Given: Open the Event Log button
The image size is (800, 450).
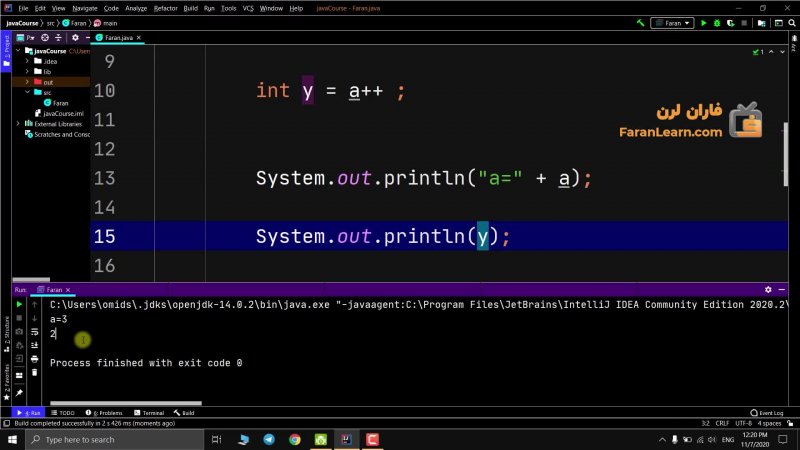Looking at the screenshot, I should click(766, 412).
